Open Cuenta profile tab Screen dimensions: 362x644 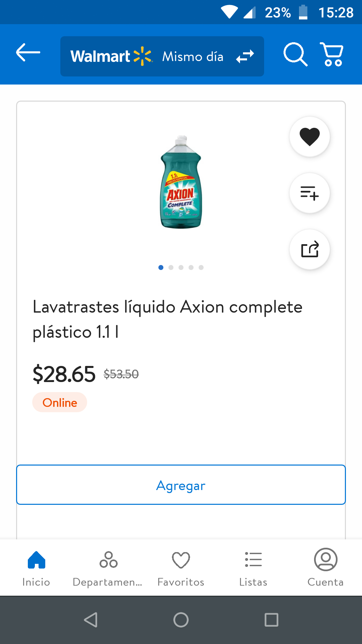tap(326, 568)
